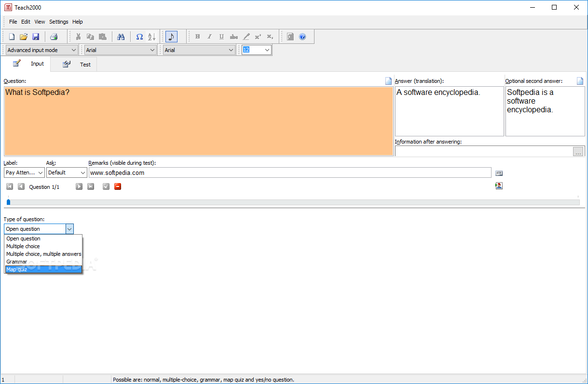The height and width of the screenshot is (384, 588).
Task: Choose Map quiz from the question type list
Action: [43, 269]
